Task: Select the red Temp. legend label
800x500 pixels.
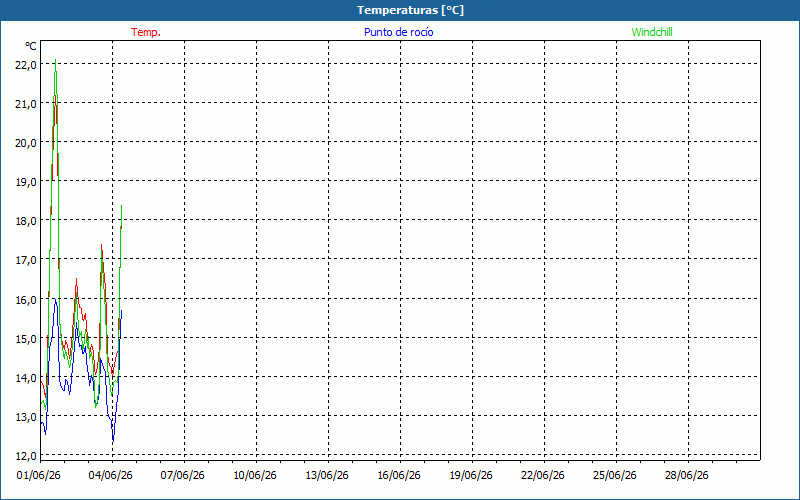Action: click(146, 32)
